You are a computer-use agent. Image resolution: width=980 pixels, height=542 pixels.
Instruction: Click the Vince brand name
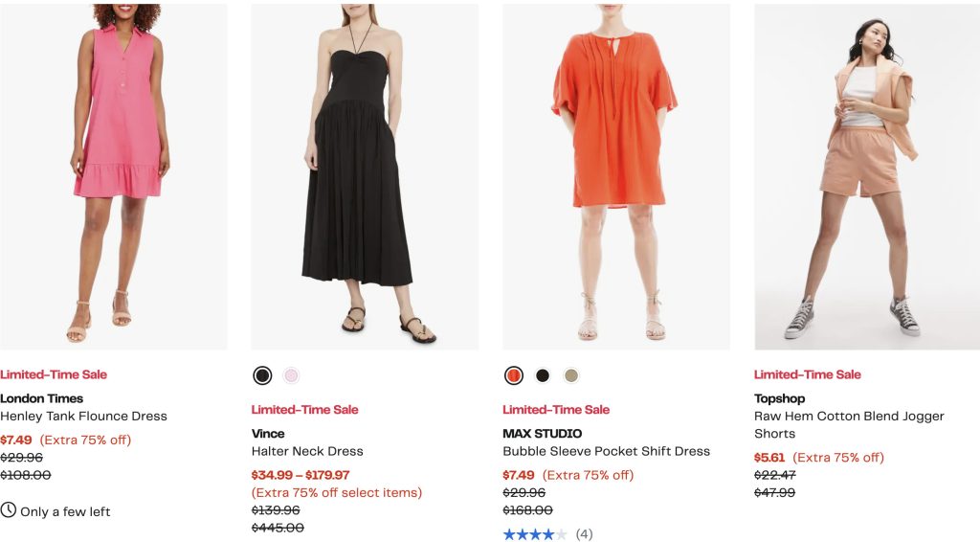pyautogui.click(x=268, y=434)
